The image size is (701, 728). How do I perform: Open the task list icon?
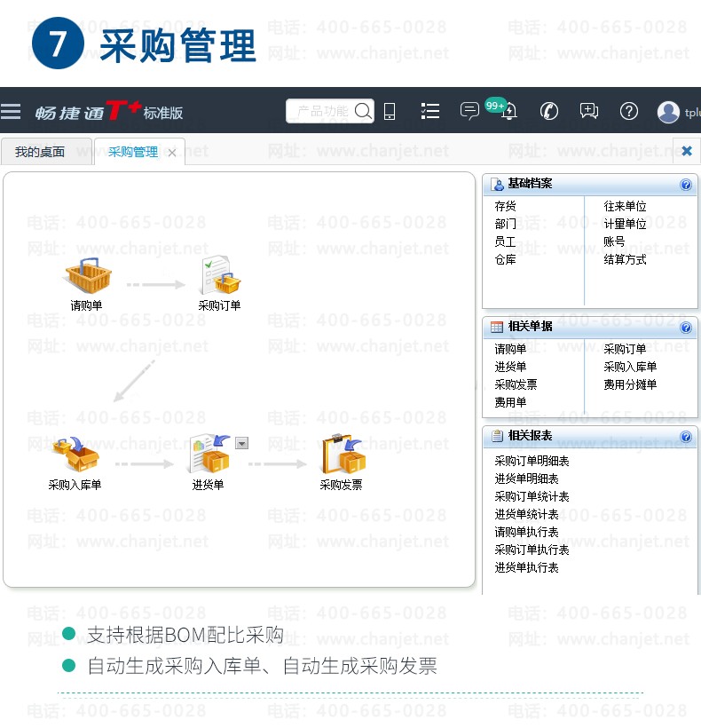[430, 111]
